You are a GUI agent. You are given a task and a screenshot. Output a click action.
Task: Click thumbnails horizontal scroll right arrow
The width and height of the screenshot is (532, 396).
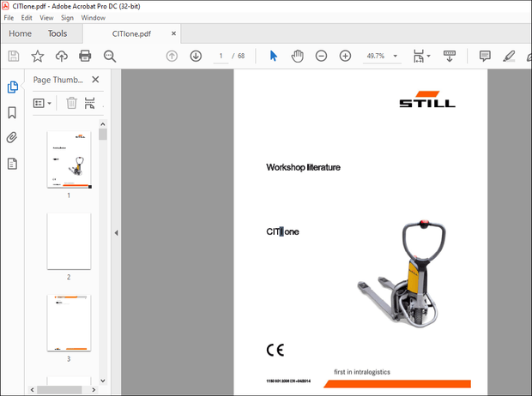click(94, 390)
